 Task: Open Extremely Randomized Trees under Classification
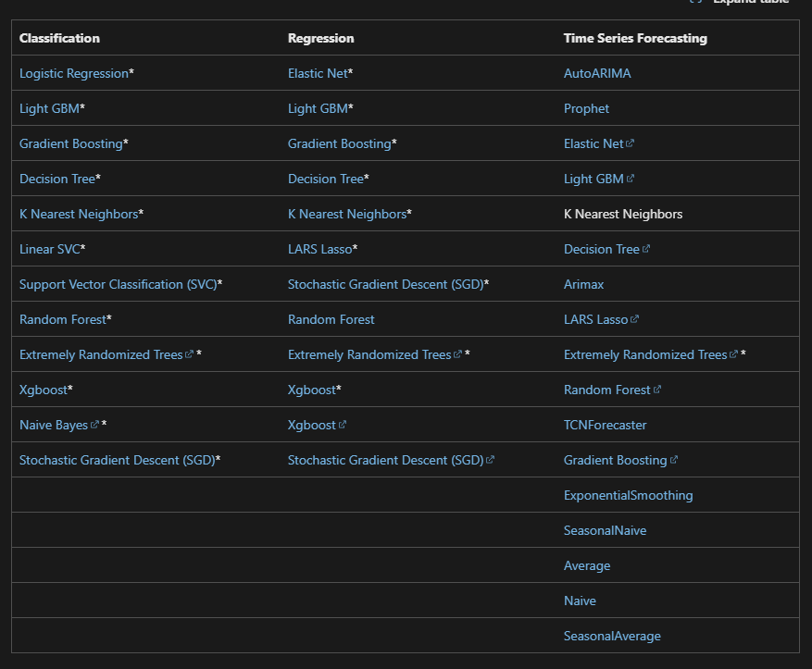106,355
